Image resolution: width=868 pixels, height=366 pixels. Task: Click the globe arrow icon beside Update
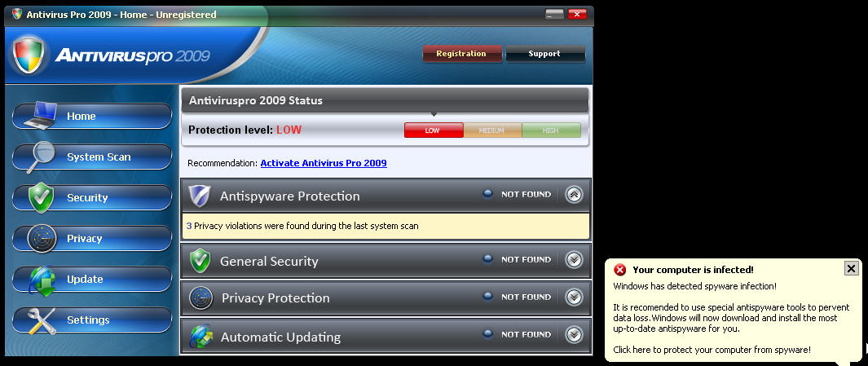tap(42, 280)
